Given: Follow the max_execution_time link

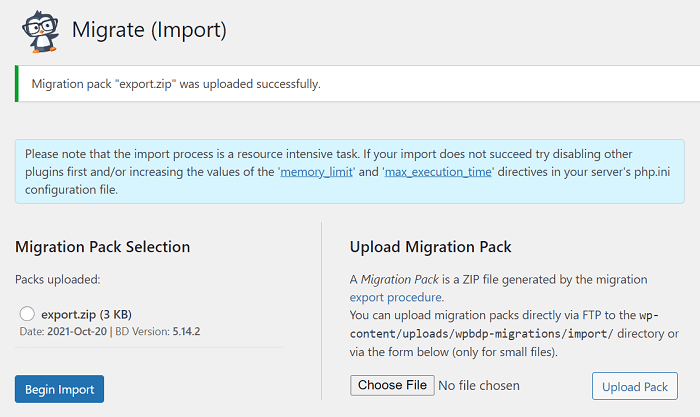Looking at the screenshot, I should (438, 172).
